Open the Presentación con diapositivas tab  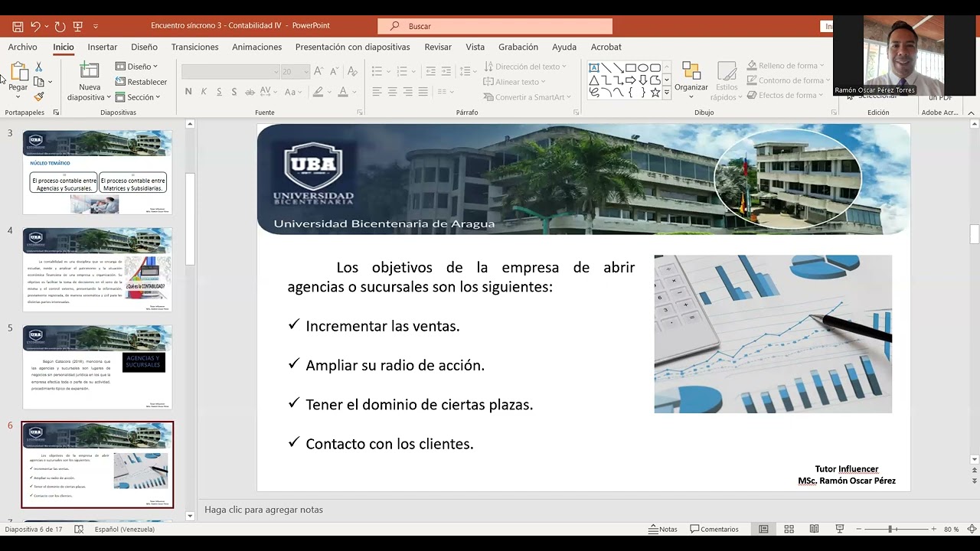point(352,47)
